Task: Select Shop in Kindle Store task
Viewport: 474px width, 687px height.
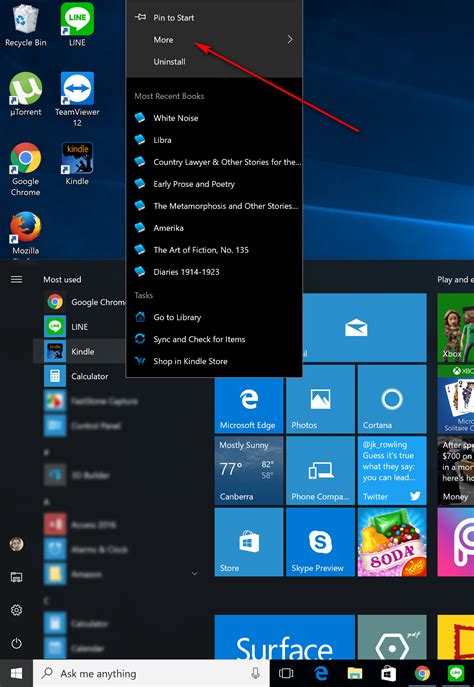Action: (x=214, y=361)
